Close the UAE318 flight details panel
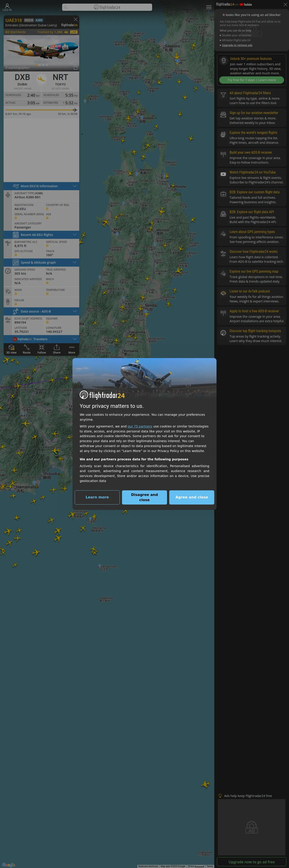The image size is (289, 868). pos(75,20)
